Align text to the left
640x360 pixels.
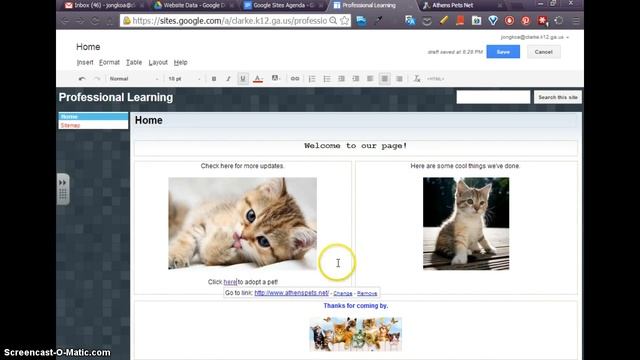tap(370, 79)
